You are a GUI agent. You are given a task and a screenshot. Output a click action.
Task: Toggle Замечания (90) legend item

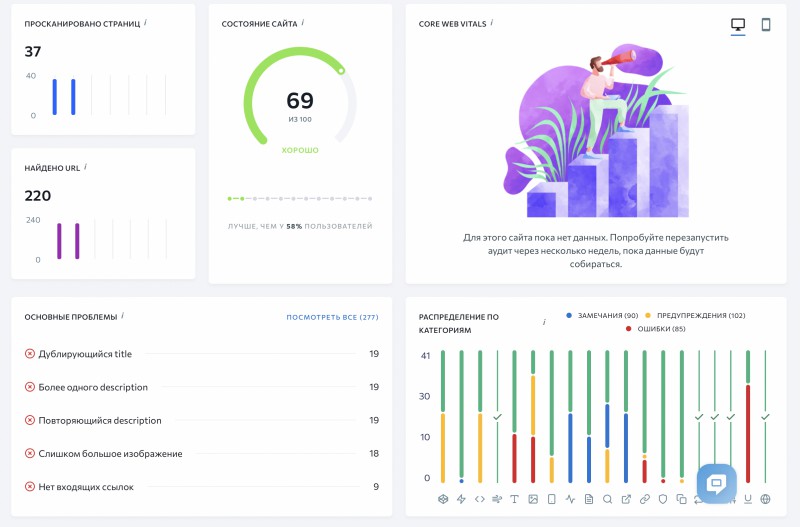pyautogui.click(x=602, y=315)
